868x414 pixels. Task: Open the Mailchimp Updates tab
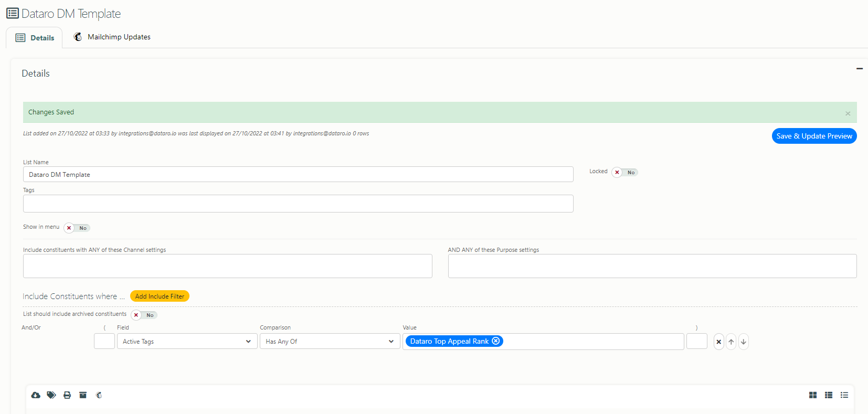coord(112,37)
